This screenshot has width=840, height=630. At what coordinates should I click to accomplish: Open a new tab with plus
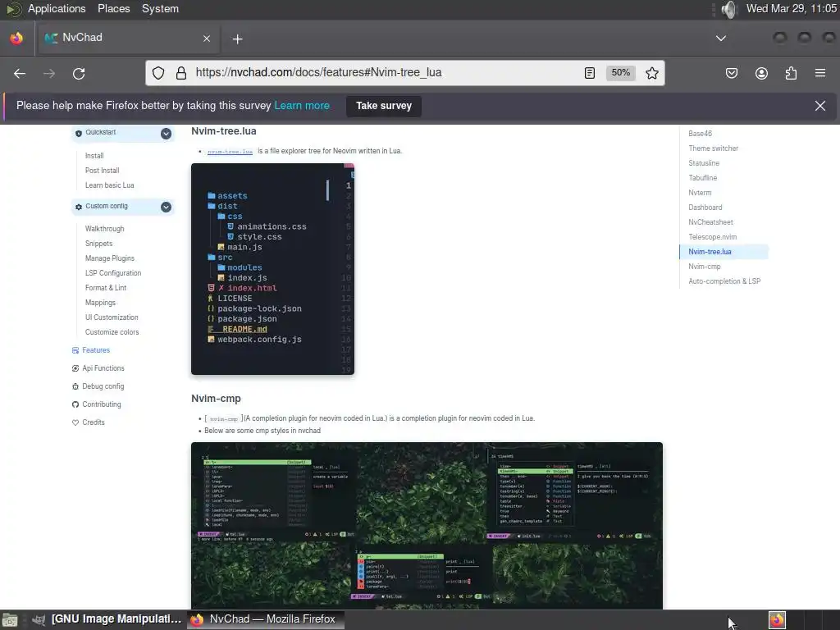(237, 39)
